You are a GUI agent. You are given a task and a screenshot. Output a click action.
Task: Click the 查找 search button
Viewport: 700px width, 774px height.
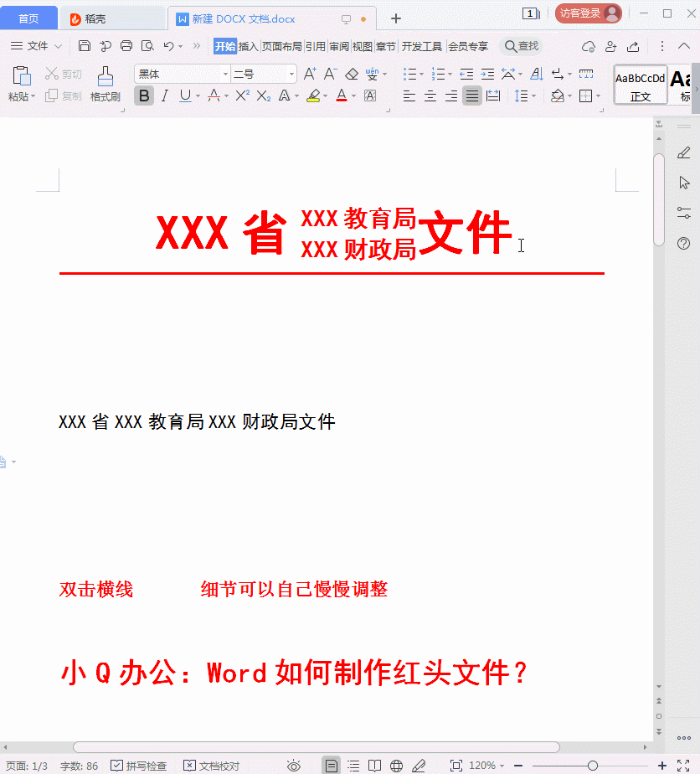click(520, 46)
